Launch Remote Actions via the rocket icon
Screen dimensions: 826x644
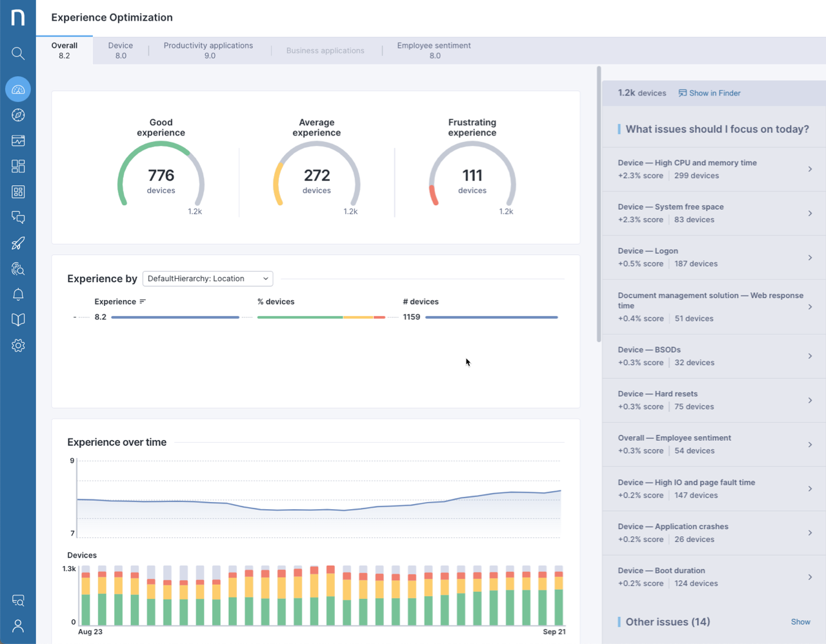(x=17, y=243)
